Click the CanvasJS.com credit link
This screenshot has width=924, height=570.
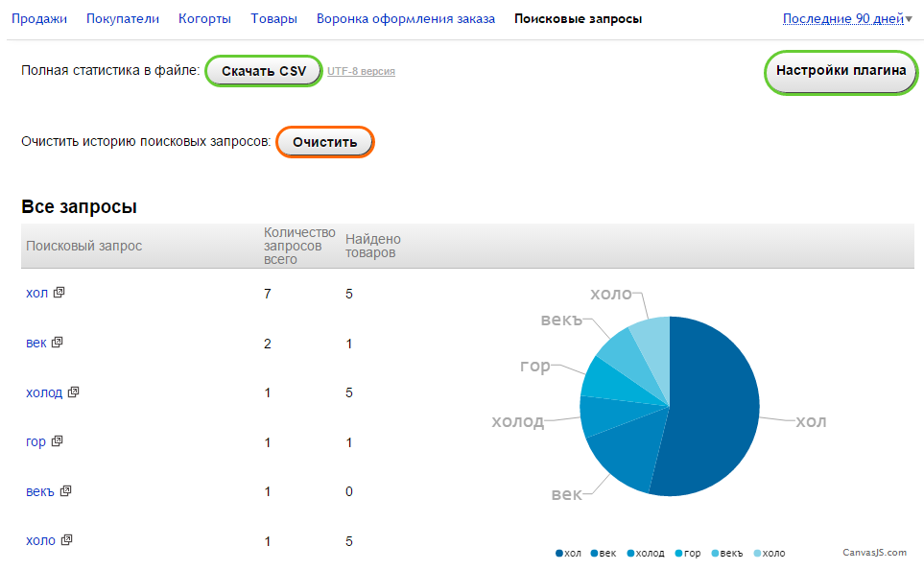click(874, 553)
